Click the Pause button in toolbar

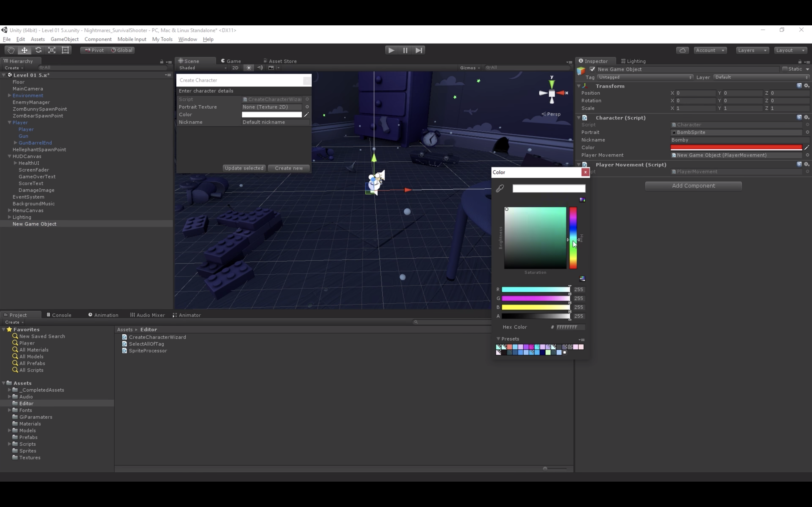(405, 50)
